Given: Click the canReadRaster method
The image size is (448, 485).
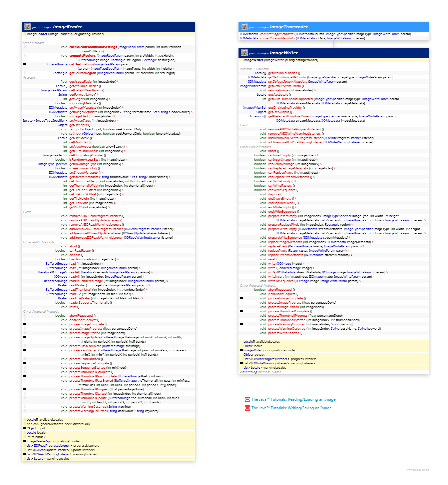Looking at the screenshot, I should tap(80, 251).
